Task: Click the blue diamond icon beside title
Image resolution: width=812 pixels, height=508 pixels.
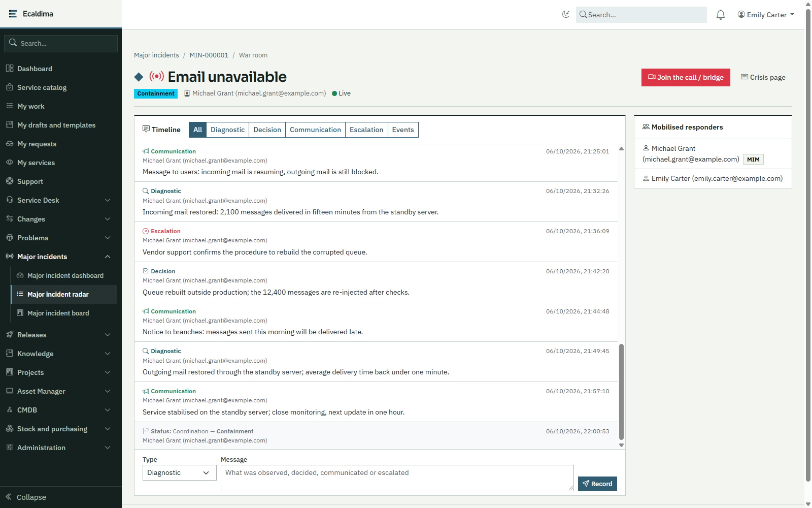Action: tap(139, 77)
